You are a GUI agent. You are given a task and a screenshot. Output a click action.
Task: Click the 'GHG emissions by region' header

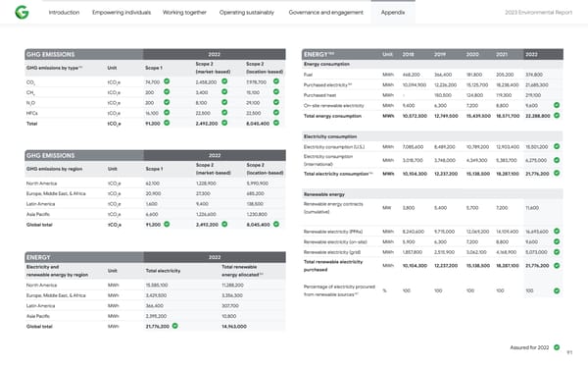click(54, 169)
